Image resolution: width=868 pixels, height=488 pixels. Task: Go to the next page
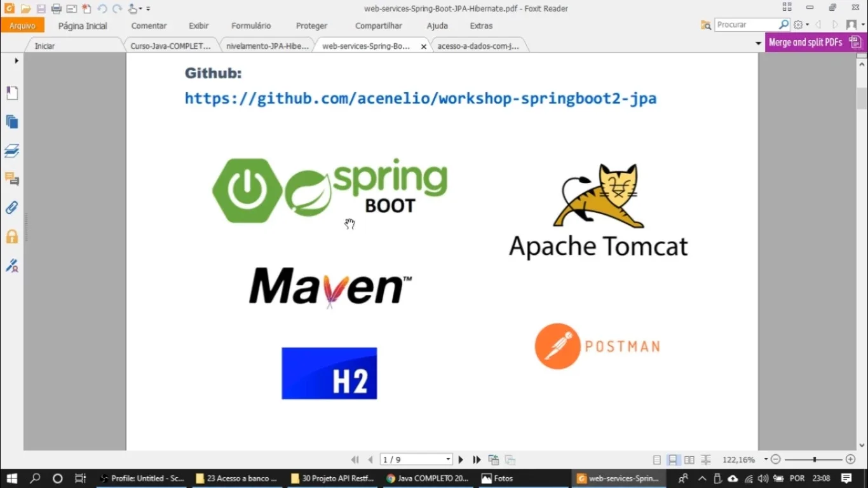click(461, 460)
